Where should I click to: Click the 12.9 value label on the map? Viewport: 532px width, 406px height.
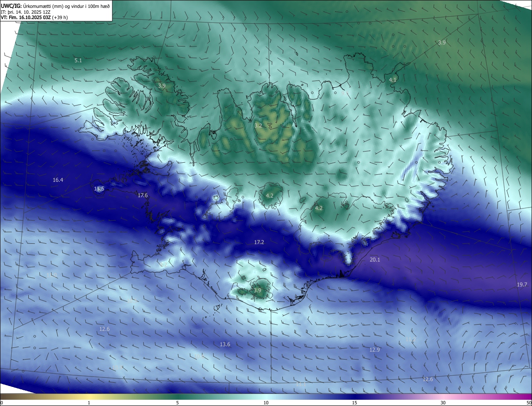374,350
